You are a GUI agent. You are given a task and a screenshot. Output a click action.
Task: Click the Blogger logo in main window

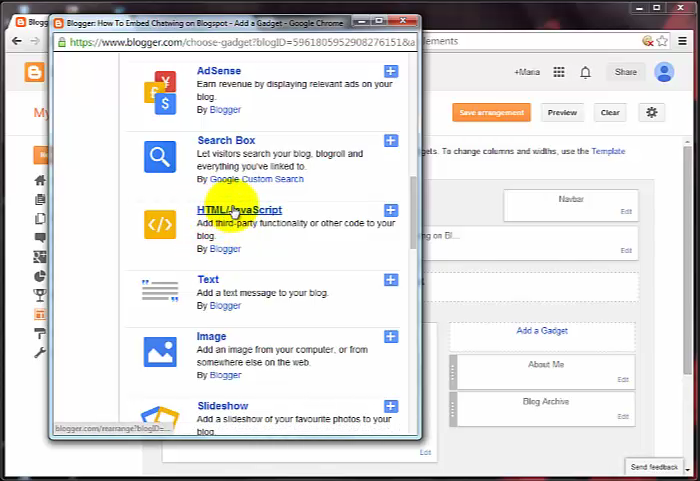click(x=34, y=72)
